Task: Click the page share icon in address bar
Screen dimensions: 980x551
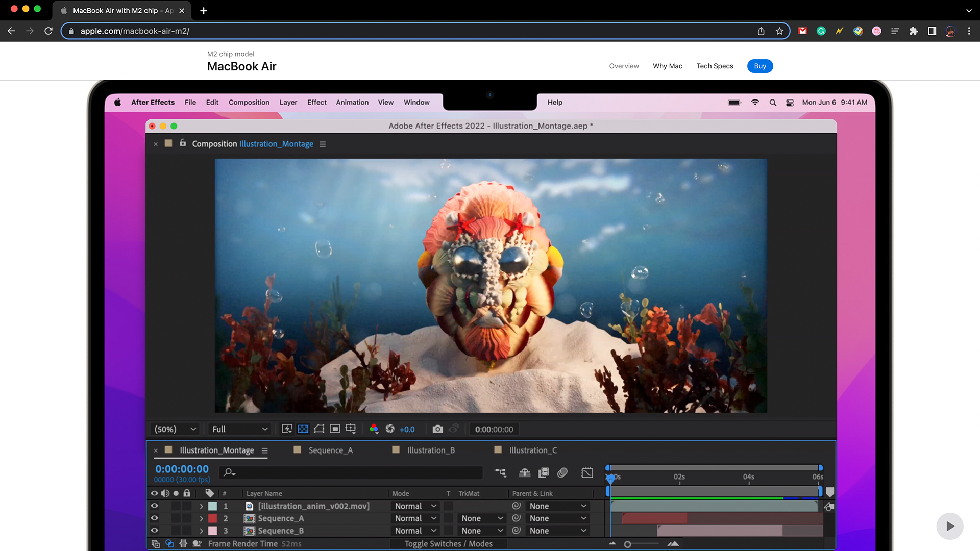Action: coord(761,31)
